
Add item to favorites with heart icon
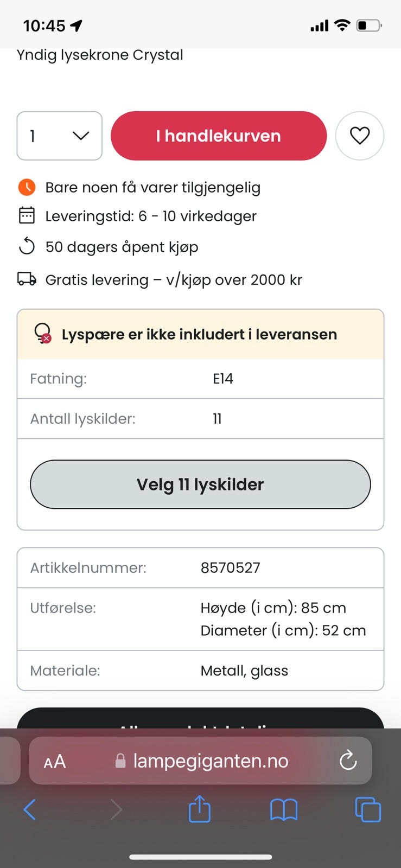359,136
